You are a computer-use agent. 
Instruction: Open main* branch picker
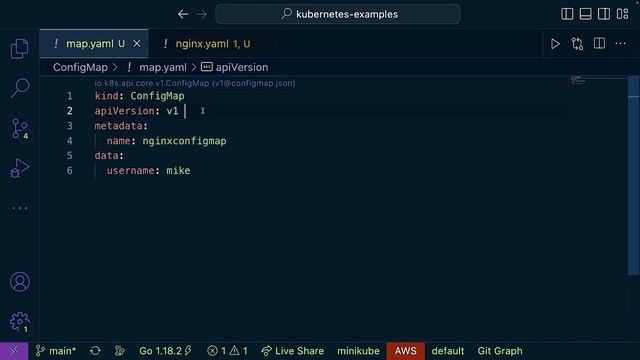56,351
